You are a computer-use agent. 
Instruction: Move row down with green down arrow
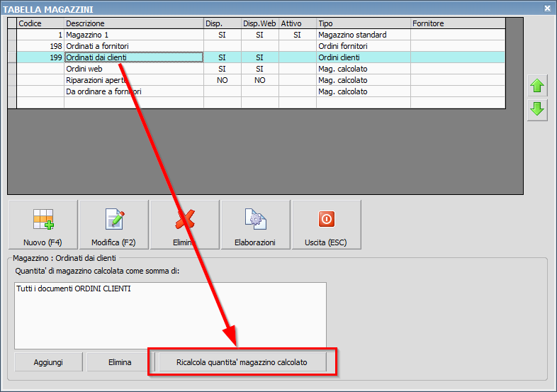tap(537, 108)
